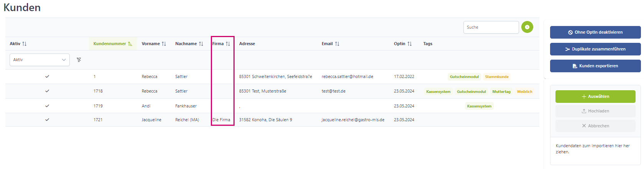The width and height of the screenshot is (644, 169).
Task: Sort by Firma column arrows
Action: 228,44
